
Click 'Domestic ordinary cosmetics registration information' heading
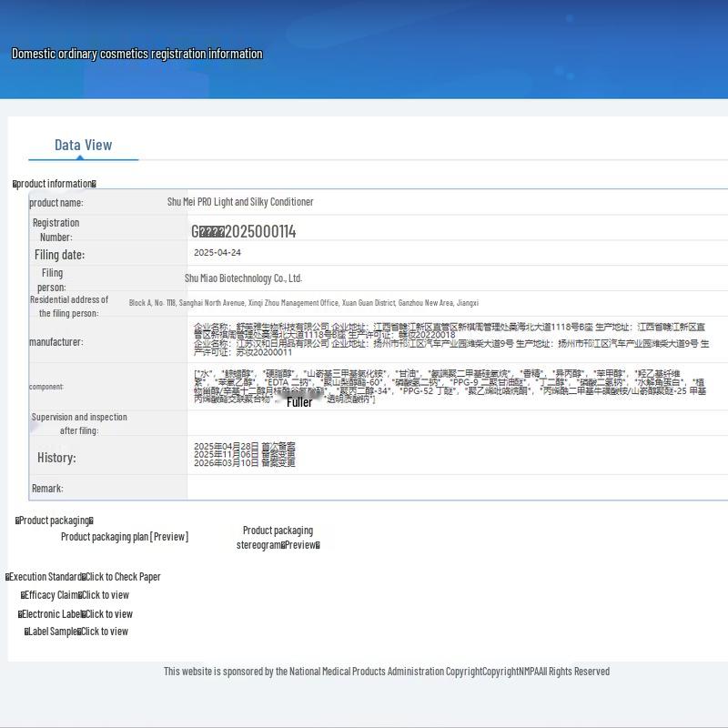(x=137, y=54)
